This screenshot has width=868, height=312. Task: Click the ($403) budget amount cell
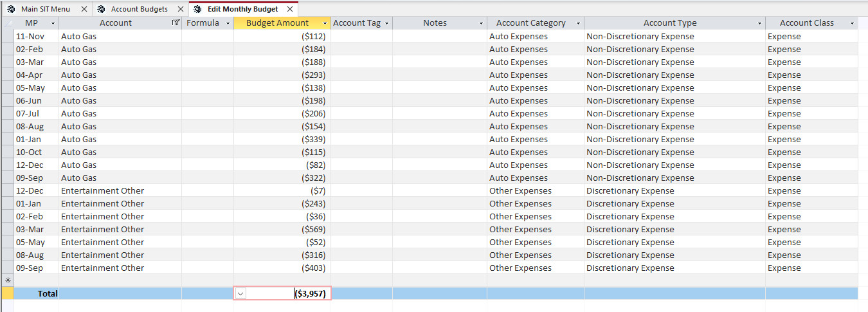[282, 268]
